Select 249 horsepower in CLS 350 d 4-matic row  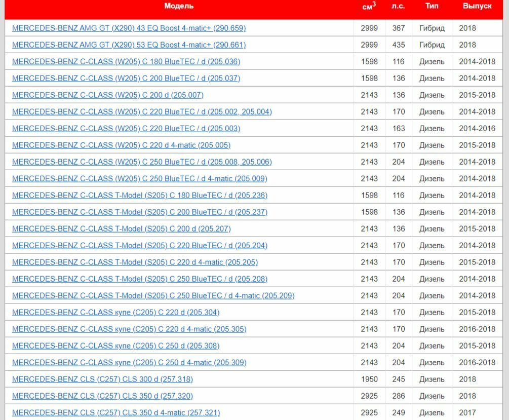[x=398, y=413]
